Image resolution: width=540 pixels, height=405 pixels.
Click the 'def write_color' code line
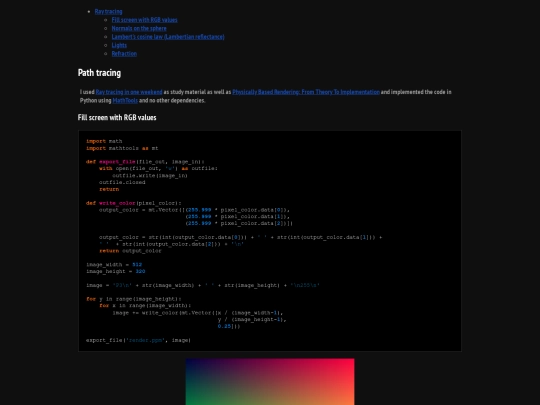click(133, 203)
